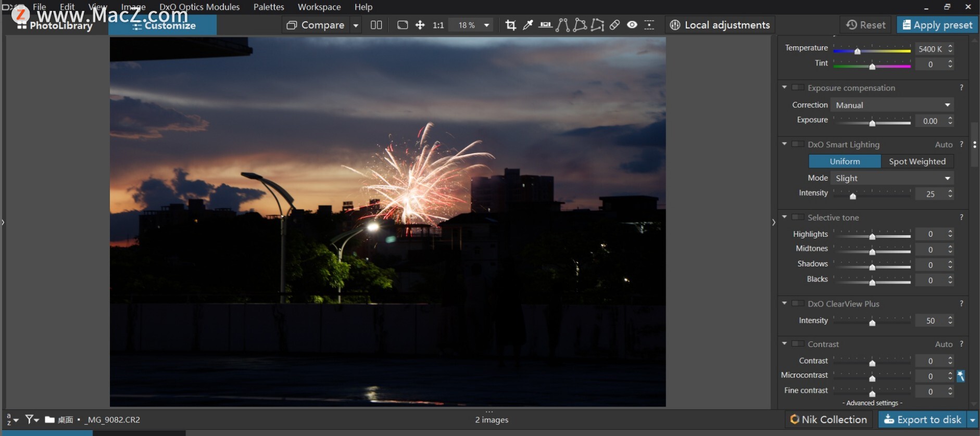Select the pan move tool
The height and width of the screenshot is (436, 980).
[420, 25]
